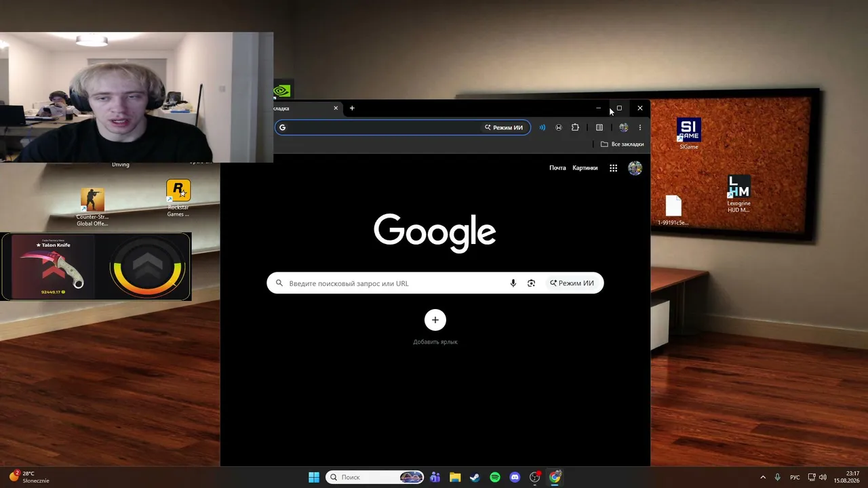The width and height of the screenshot is (868, 488).
Task: Open the Chrome three-dot menu
Action: coord(639,127)
